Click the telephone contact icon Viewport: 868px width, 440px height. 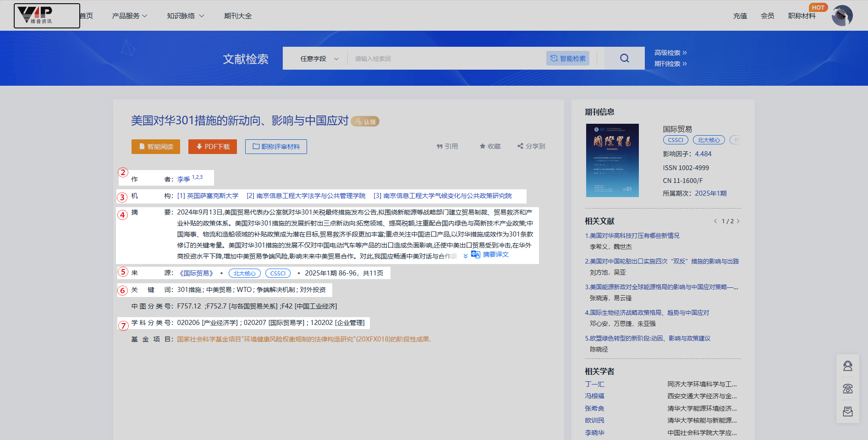click(x=848, y=389)
